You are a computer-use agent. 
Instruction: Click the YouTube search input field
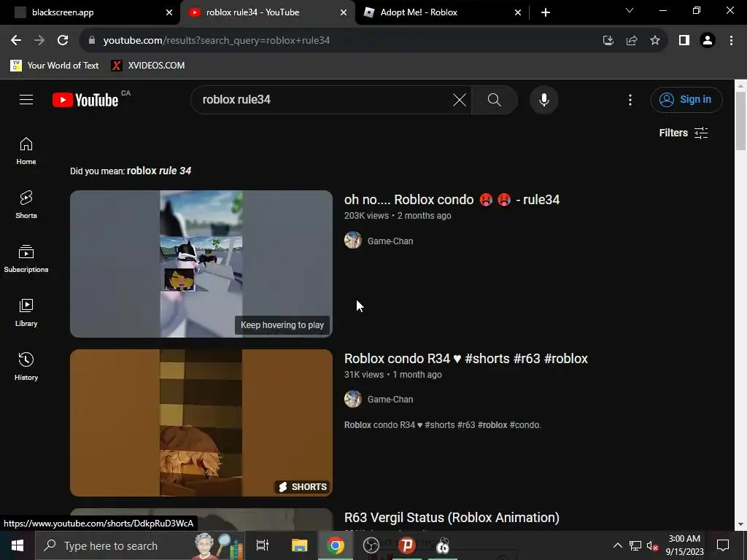(324, 99)
